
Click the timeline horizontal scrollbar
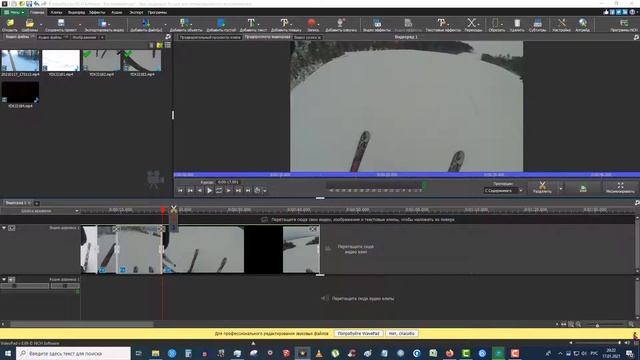[x=82, y=324]
